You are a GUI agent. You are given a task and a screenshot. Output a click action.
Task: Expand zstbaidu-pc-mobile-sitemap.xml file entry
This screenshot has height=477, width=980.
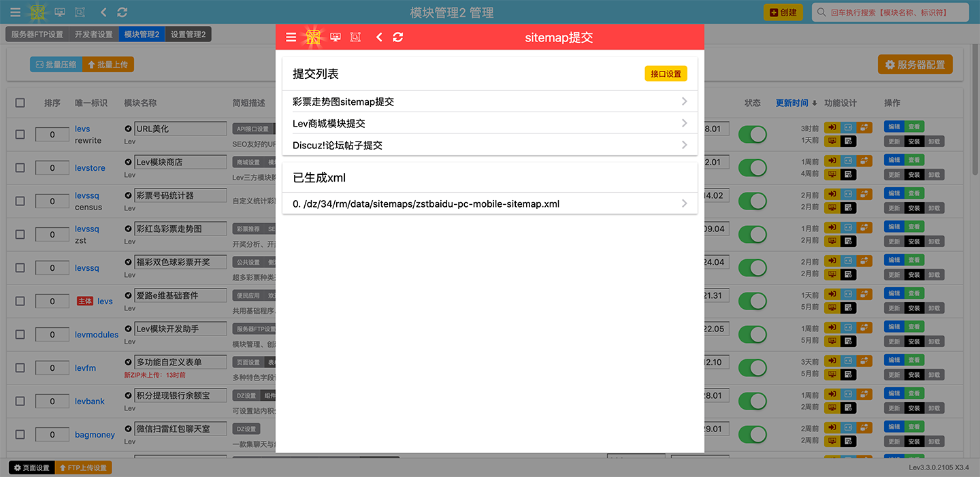(489, 203)
